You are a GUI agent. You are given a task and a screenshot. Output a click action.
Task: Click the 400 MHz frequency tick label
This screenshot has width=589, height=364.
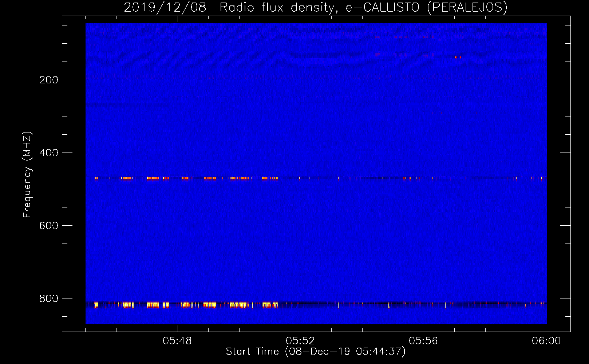pos(49,153)
